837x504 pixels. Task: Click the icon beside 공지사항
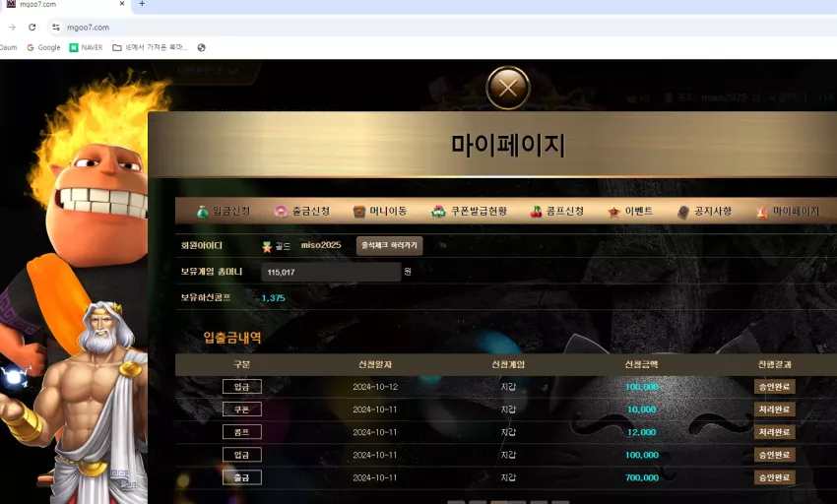pos(683,212)
